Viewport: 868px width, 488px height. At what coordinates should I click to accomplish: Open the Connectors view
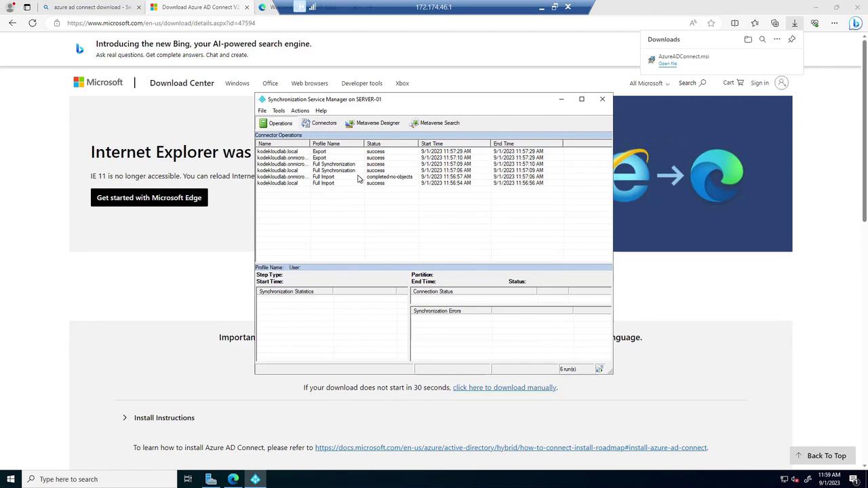(x=319, y=123)
